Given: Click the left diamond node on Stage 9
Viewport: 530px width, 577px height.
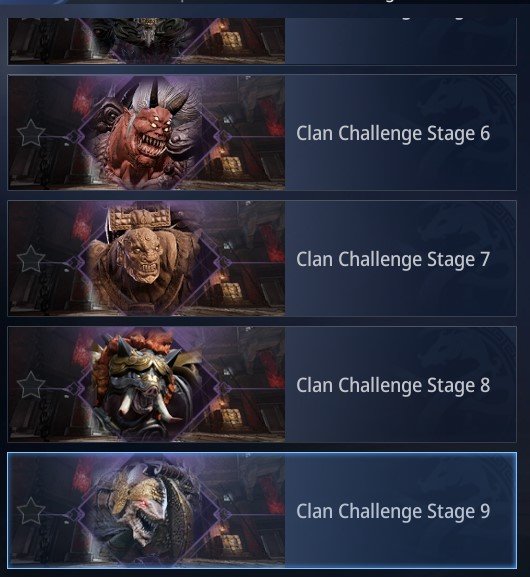Looking at the screenshot, I should [74, 514].
